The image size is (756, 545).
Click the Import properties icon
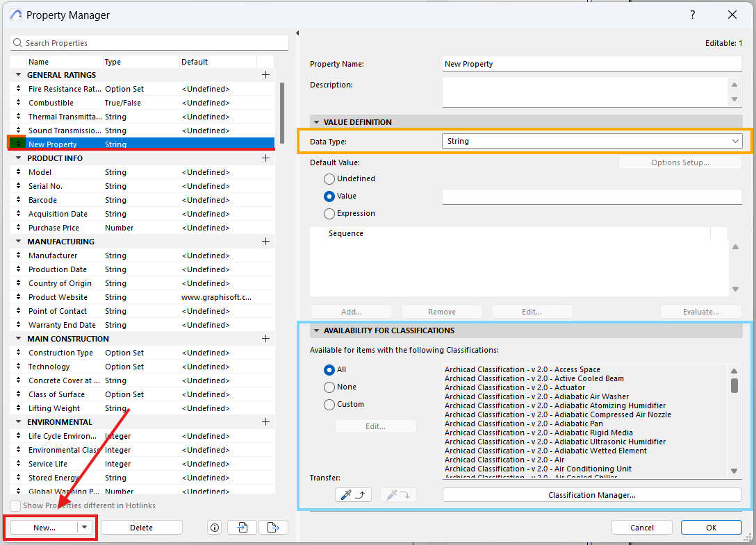tap(243, 528)
